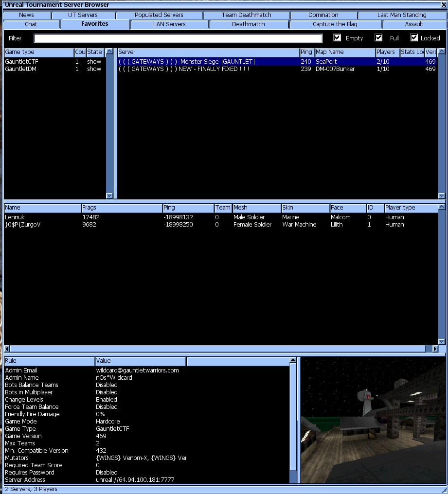Image resolution: width=448 pixels, height=494 pixels.
Task: Sort players by the Mesh column header
Action: (x=257, y=208)
